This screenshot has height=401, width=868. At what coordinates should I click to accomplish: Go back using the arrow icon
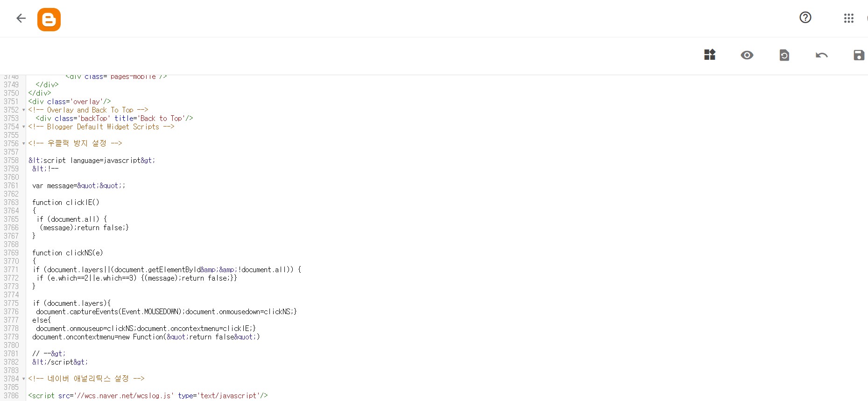pos(21,18)
